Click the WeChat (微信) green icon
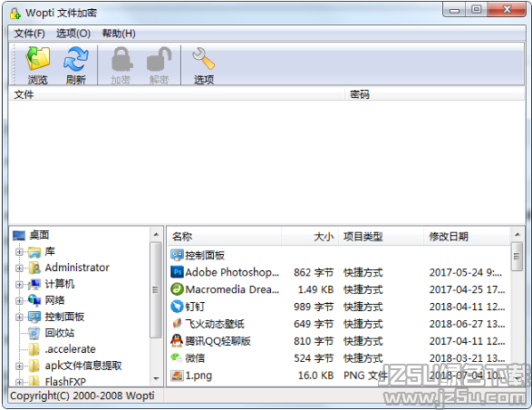 tap(177, 357)
